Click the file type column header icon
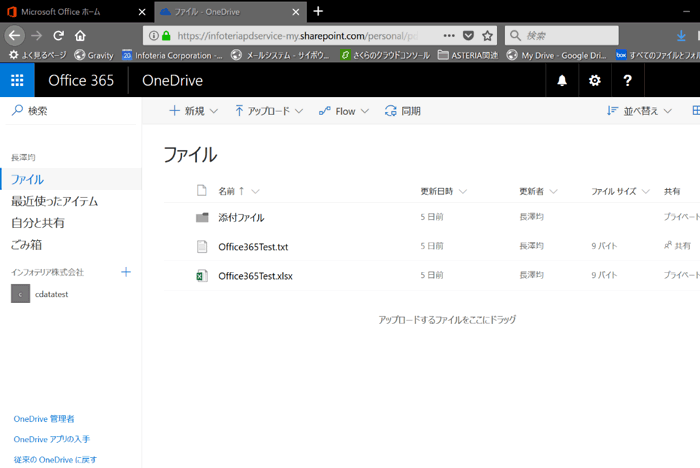The height and width of the screenshot is (468, 700). click(202, 191)
